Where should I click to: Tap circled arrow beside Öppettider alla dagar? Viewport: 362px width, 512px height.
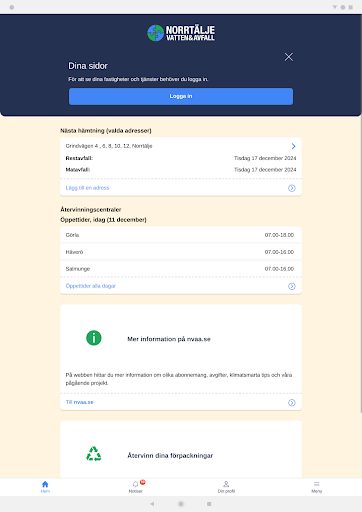tap(292, 286)
